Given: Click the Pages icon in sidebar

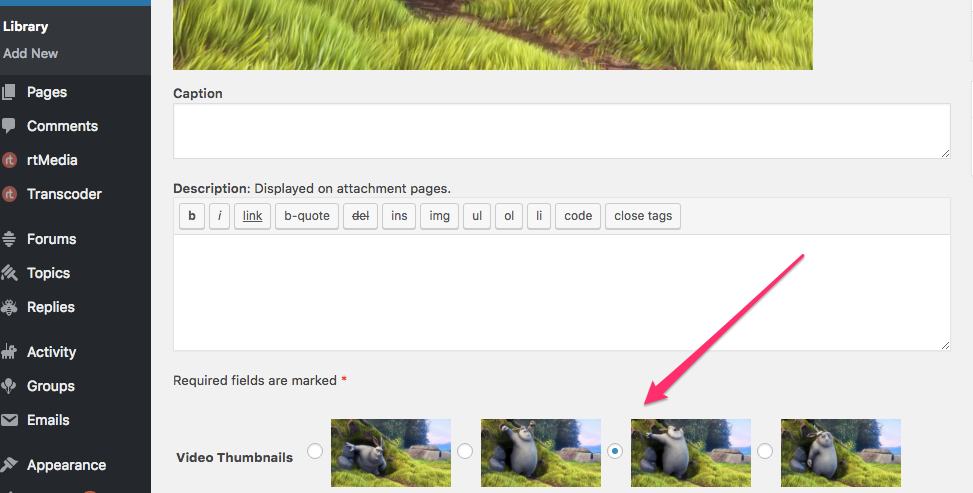Looking at the screenshot, I should pyautogui.click(x=10, y=92).
